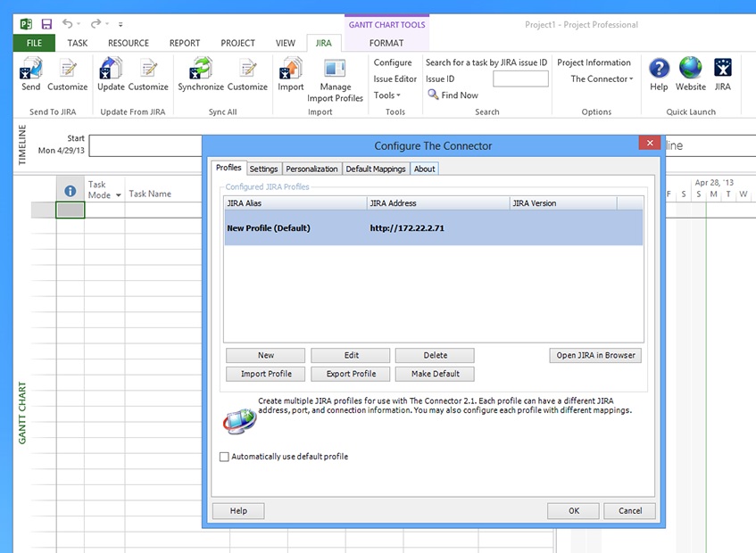Click the Synchronize icon
The width and height of the screenshot is (756, 553).
pyautogui.click(x=201, y=74)
